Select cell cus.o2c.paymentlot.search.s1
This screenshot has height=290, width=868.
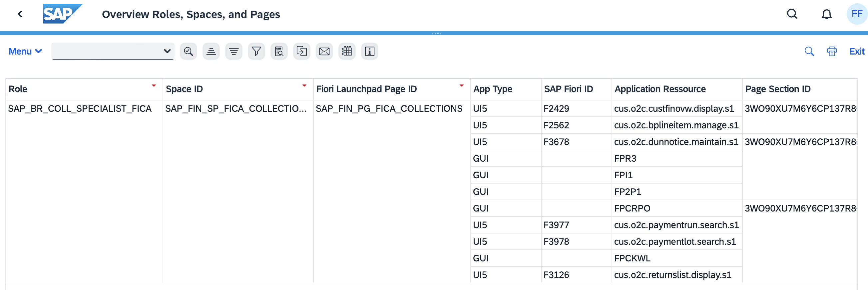coord(676,241)
